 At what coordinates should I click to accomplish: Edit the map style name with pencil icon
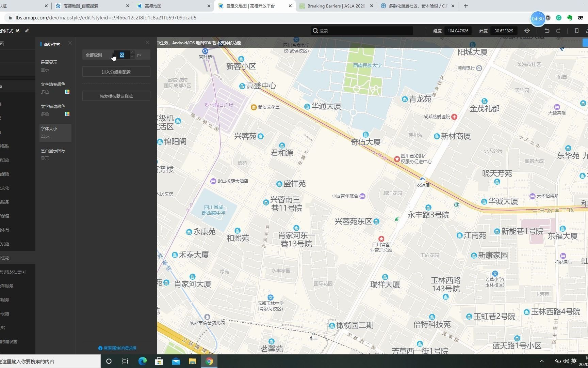point(27,31)
